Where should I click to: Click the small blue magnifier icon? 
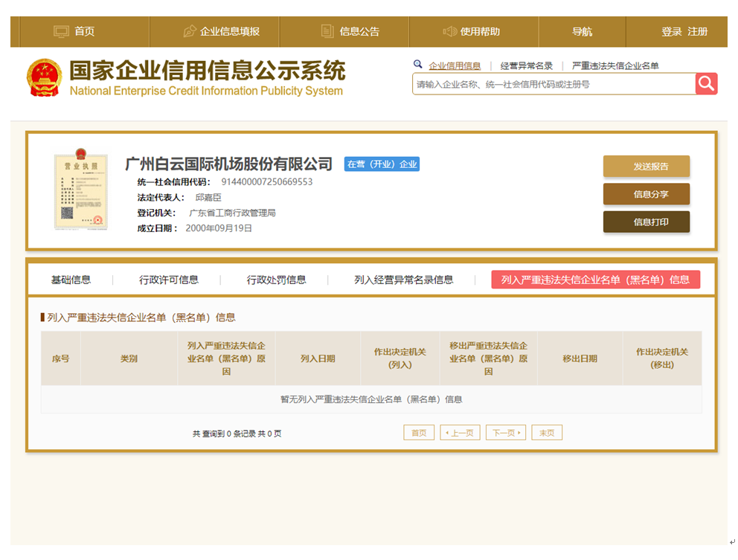click(417, 64)
